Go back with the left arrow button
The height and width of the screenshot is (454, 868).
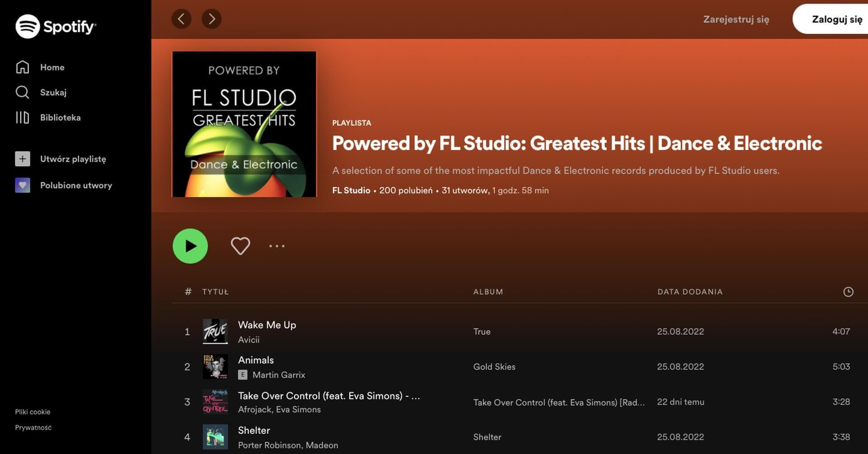181,19
